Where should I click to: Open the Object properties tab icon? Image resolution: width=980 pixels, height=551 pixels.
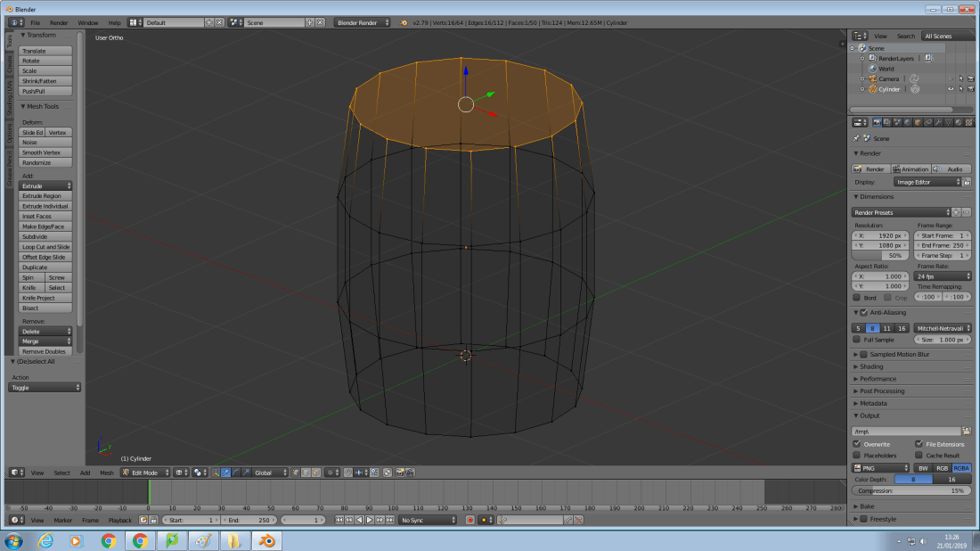click(x=918, y=122)
